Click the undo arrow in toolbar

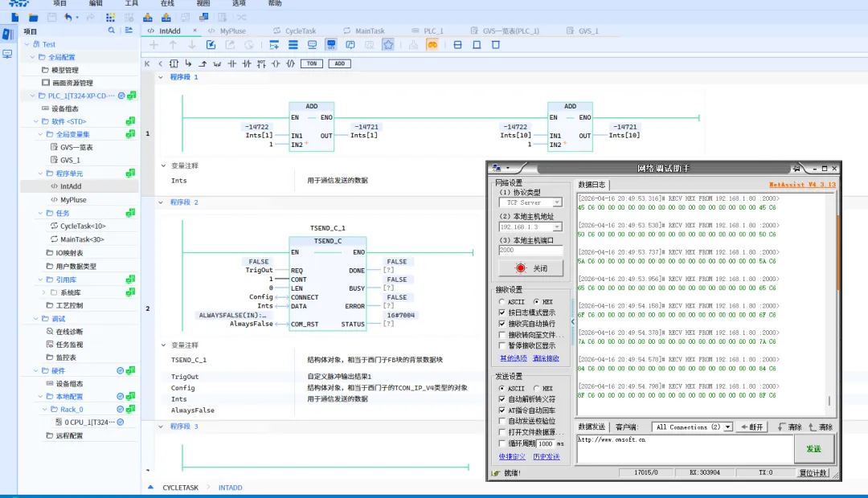(69, 17)
